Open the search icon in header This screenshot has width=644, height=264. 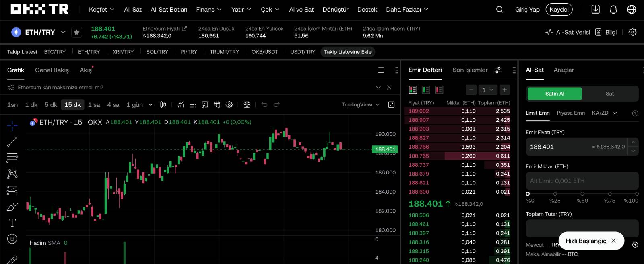coord(500,9)
